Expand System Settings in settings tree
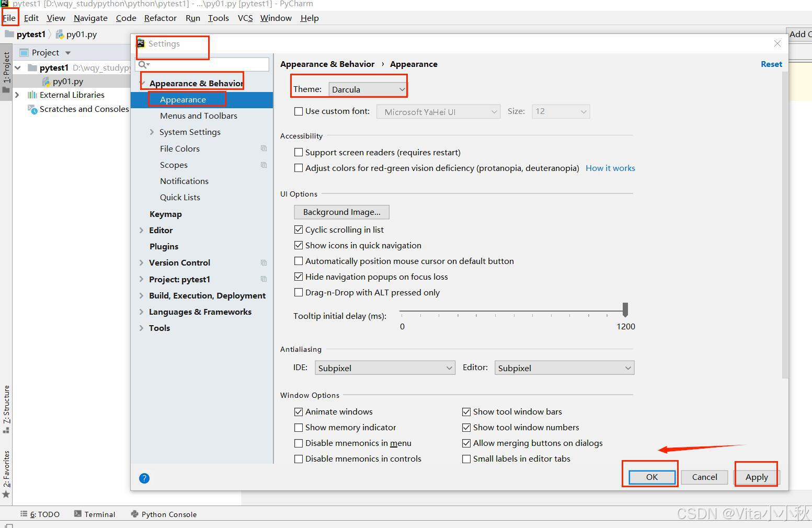Viewport: 812px width, 528px height. pyautogui.click(x=152, y=132)
